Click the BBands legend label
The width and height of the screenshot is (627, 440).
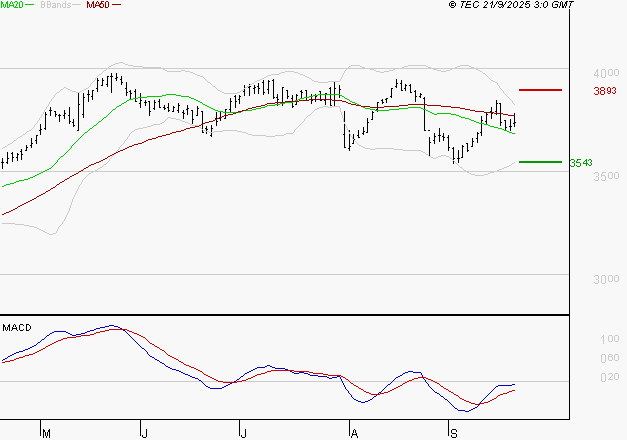point(55,5)
